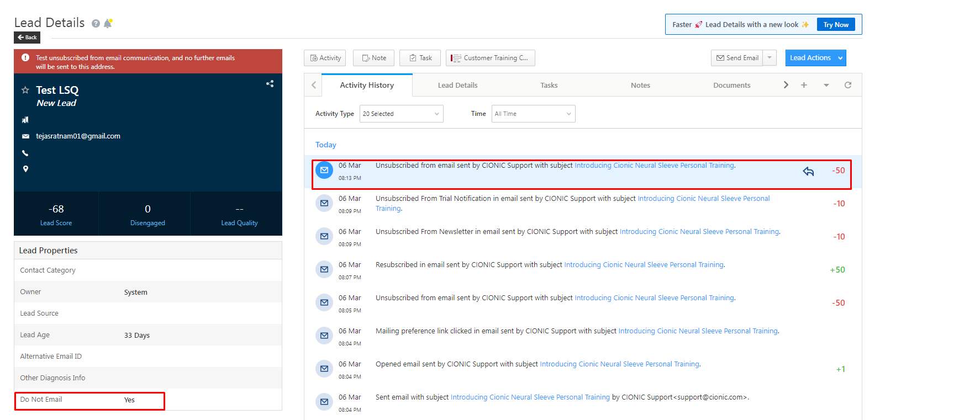The width and height of the screenshot is (980, 420).
Task: Expand Send Email dropdown arrow
Action: [770, 58]
